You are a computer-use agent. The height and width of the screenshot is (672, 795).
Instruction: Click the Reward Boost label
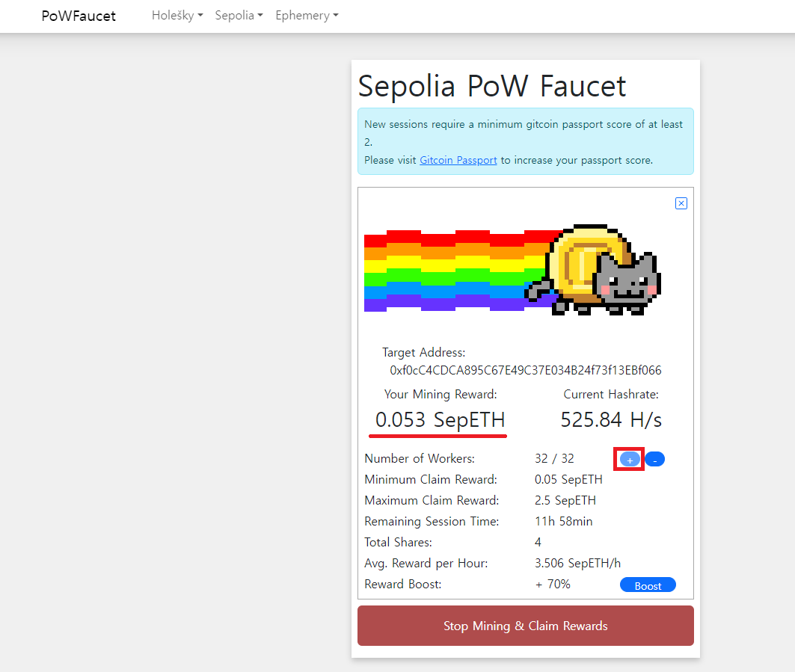point(402,585)
